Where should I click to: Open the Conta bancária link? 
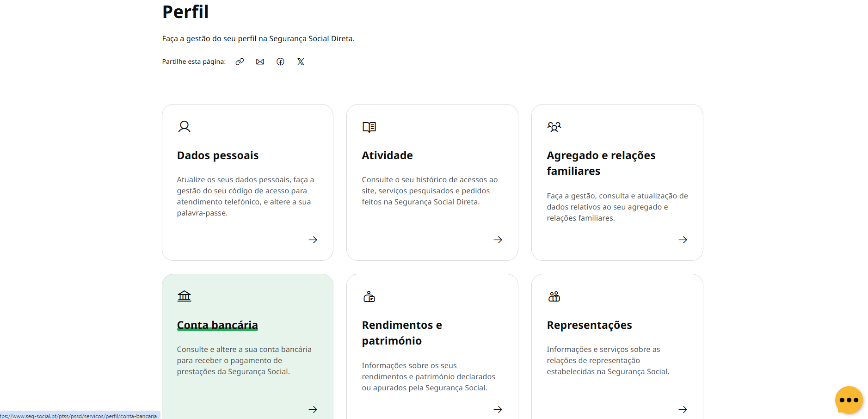[217, 325]
